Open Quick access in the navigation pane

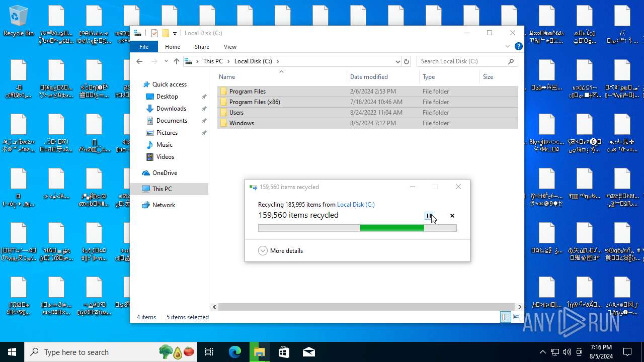[x=170, y=84]
